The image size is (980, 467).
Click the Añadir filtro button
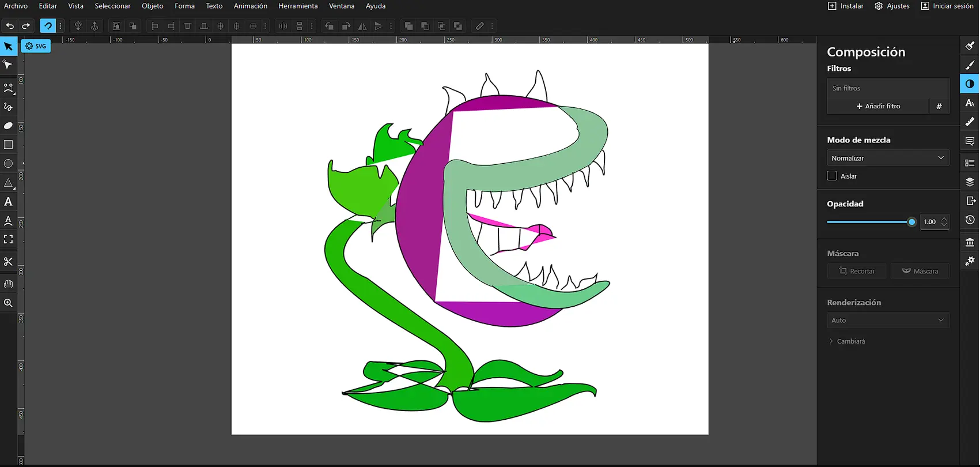pos(878,106)
